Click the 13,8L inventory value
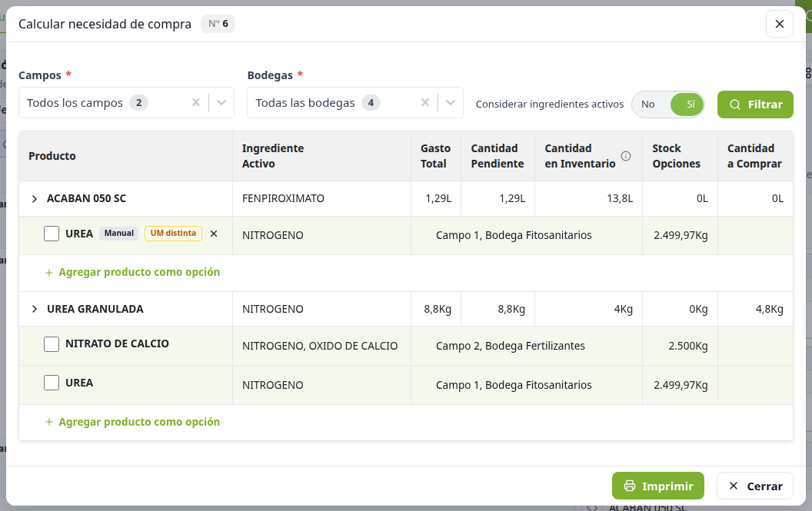This screenshot has height=511, width=812. [620, 198]
